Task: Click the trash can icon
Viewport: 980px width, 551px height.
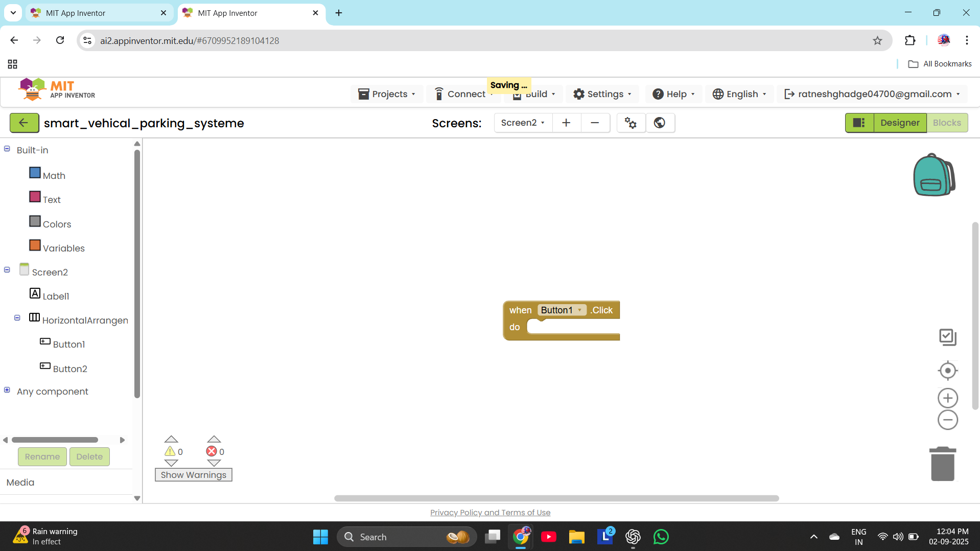Action: coord(942,464)
